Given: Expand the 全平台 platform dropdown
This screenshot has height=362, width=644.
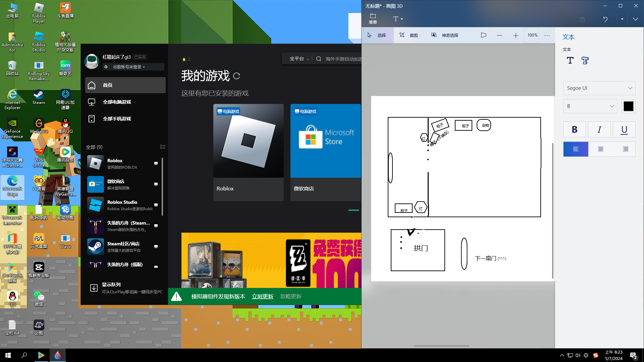Looking at the screenshot, I should click(x=299, y=59).
